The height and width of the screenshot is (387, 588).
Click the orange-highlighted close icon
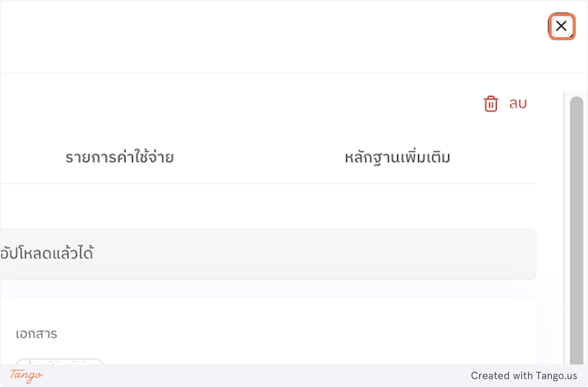pos(561,26)
